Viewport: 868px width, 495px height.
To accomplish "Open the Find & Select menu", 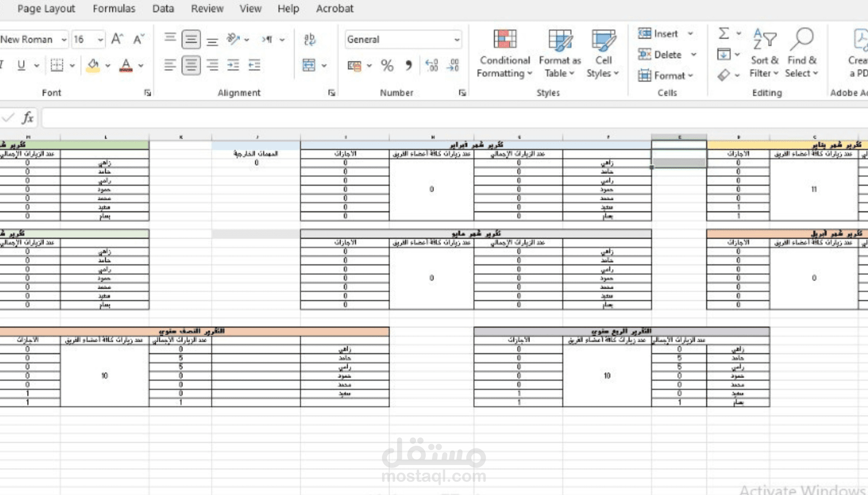I will point(802,54).
